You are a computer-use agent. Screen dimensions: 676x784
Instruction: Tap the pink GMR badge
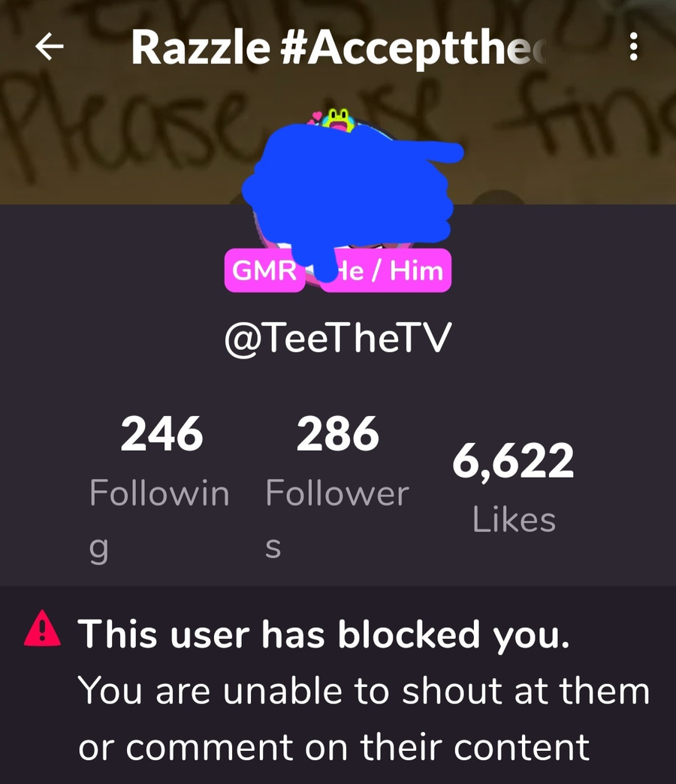point(264,270)
